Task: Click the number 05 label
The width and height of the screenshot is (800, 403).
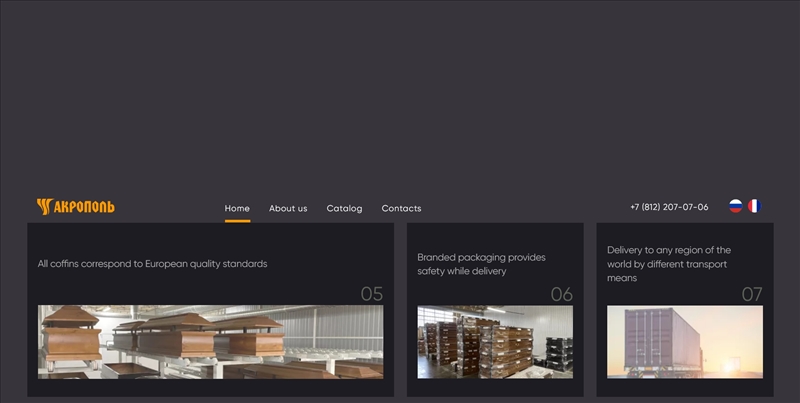Action: tap(371, 294)
